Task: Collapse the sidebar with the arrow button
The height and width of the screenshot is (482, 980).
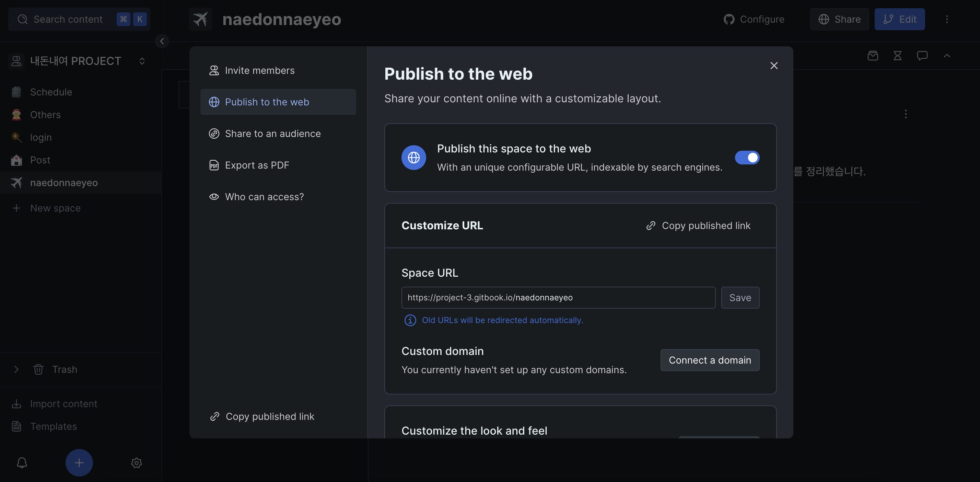Action: click(x=162, y=41)
